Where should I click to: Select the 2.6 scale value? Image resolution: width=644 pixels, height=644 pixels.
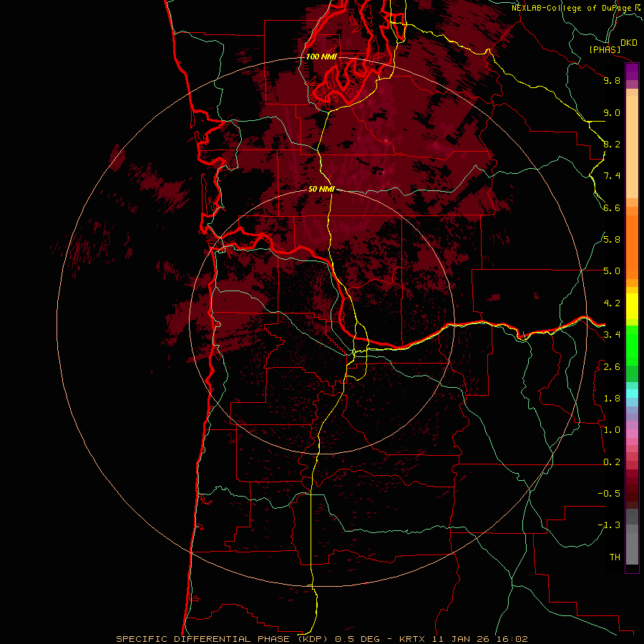[x=612, y=367]
